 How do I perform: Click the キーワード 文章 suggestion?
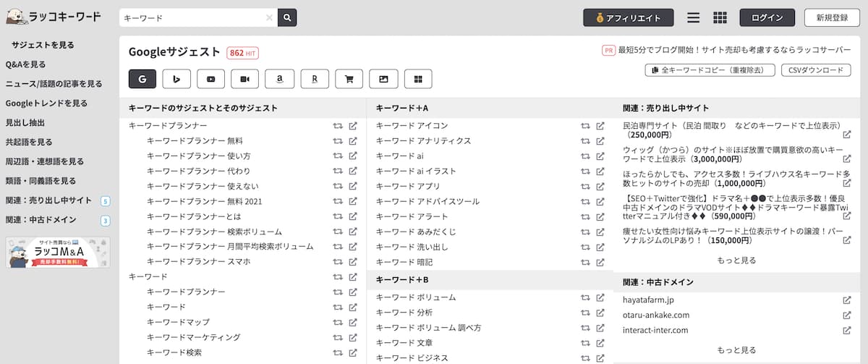[x=404, y=343]
